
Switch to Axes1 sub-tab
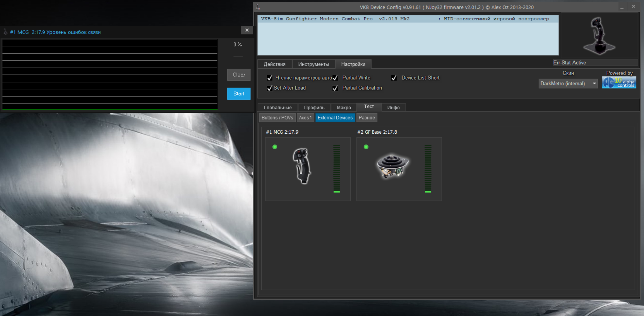305,118
